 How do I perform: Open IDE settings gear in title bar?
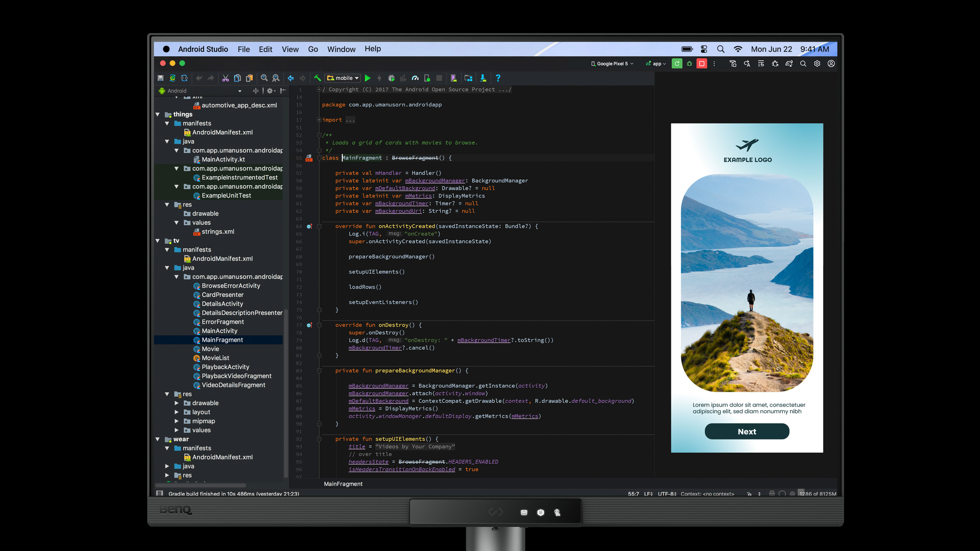(817, 64)
